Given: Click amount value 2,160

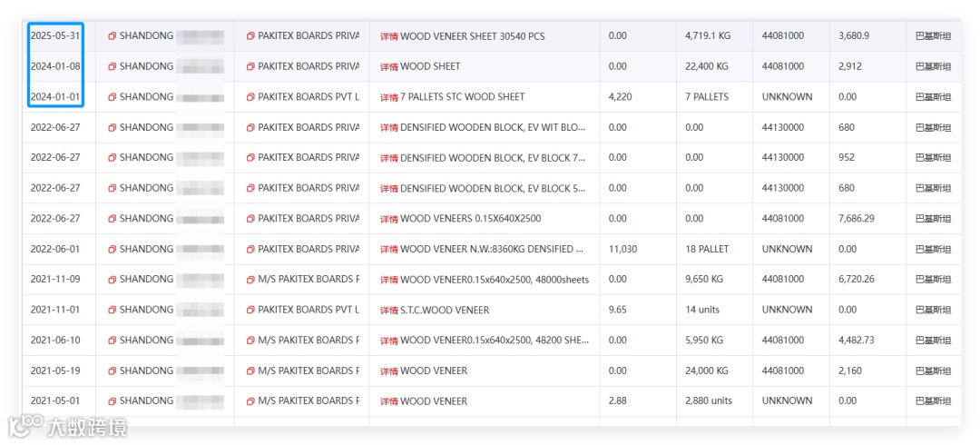Looking at the screenshot, I should [849, 371].
